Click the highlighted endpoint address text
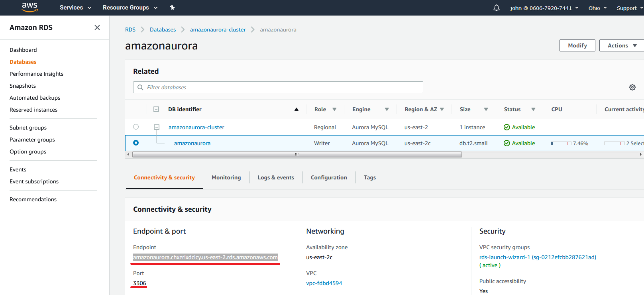Image resolution: width=644 pixels, height=295 pixels. pyautogui.click(x=206, y=257)
